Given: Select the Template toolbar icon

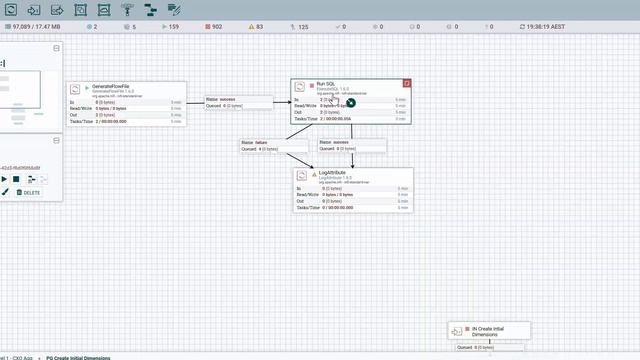Looking at the screenshot, I should pos(151,10).
